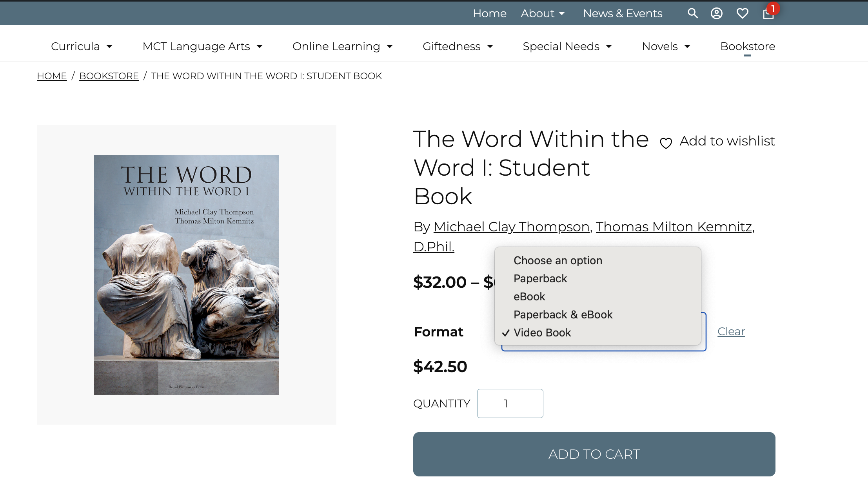Viewport: 868px width, 487px height.
Task: Expand the Curricula menu
Action: point(82,46)
